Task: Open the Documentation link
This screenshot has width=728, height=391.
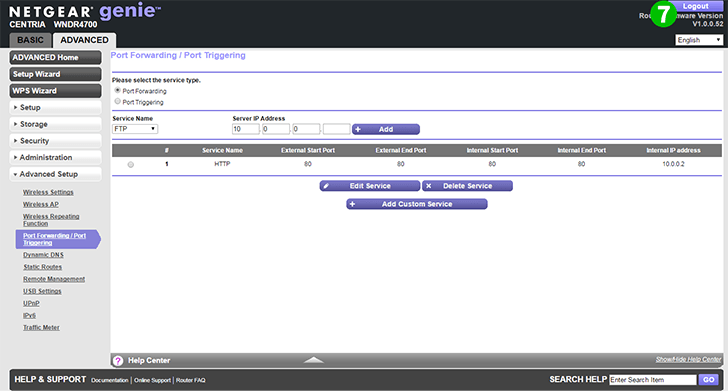Action: pos(110,380)
